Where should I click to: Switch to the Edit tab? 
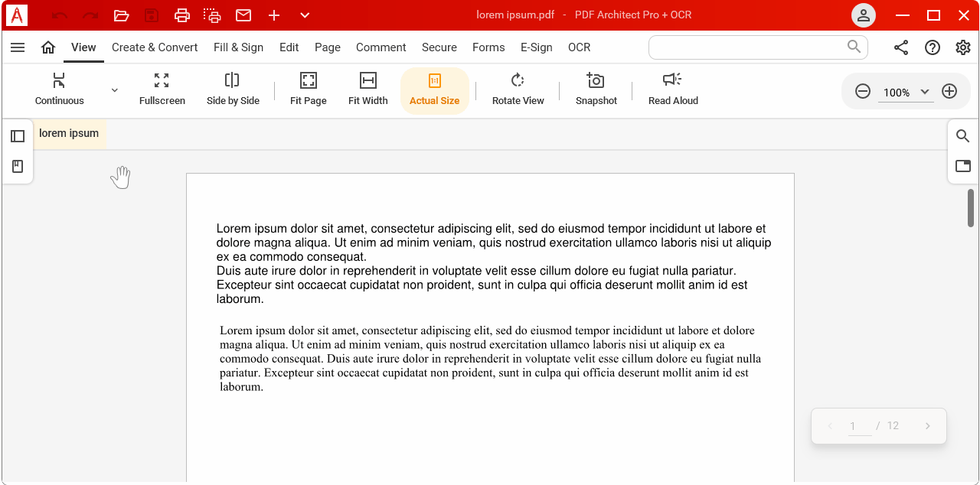(x=289, y=47)
